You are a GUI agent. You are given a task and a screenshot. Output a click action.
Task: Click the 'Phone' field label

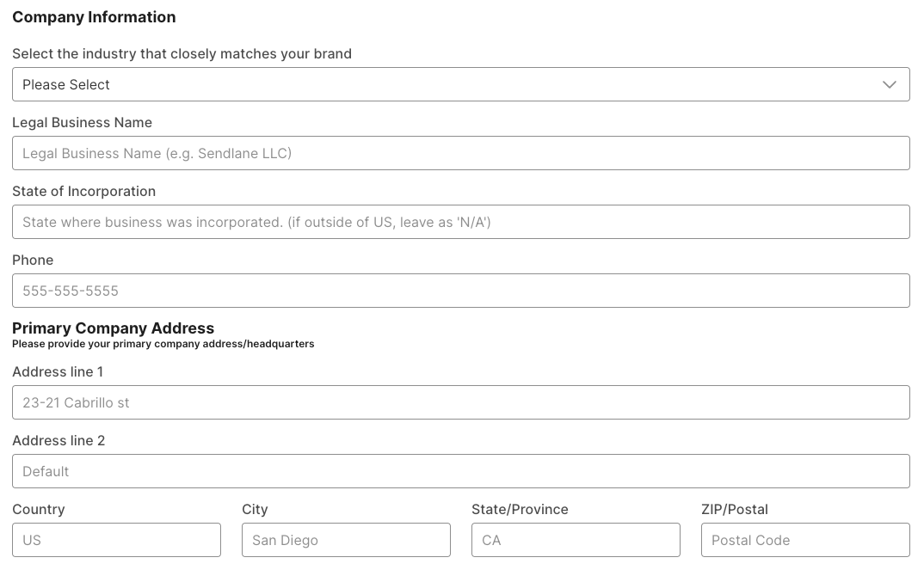(33, 260)
